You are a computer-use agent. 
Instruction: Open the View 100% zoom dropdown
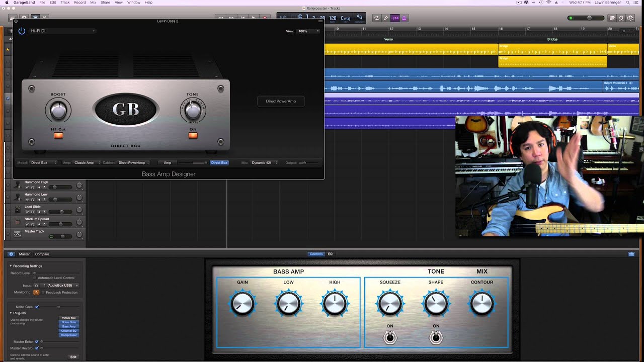[309, 31]
